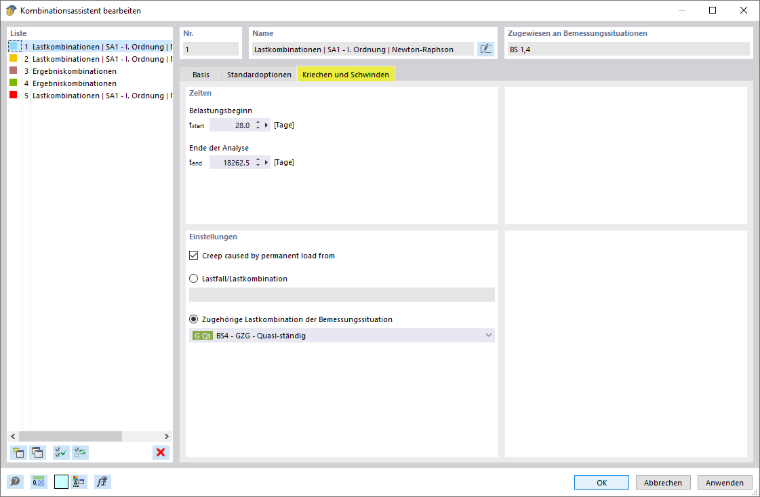Viewport: 760px width, 497px height.
Task: Delete selected entry with red X
Action: tap(160, 453)
